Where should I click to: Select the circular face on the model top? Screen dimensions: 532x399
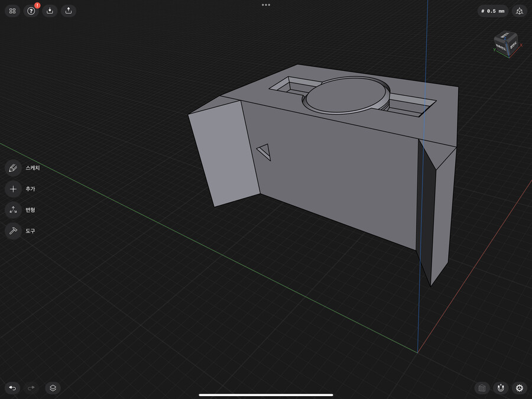[346, 95]
